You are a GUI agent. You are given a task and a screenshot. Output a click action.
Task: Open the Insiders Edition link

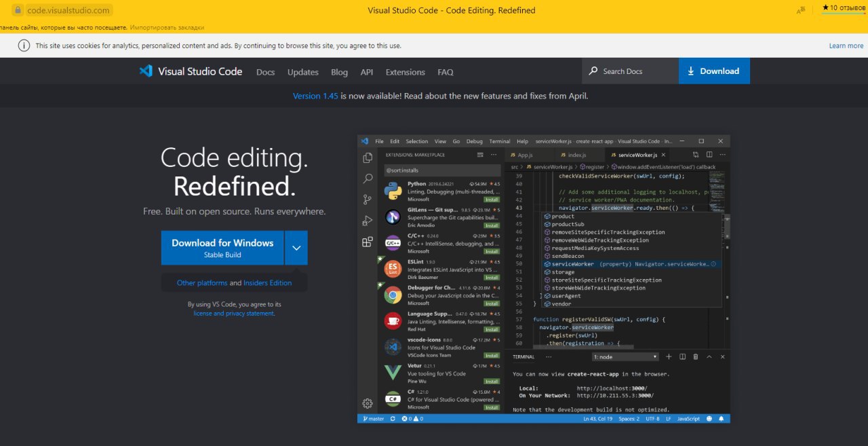point(268,283)
